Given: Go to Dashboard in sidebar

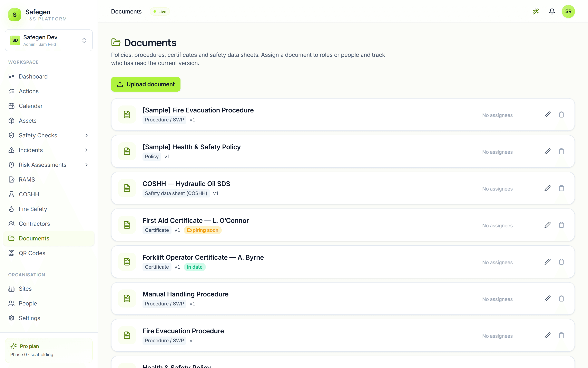Looking at the screenshot, I should tap(49, 76).
